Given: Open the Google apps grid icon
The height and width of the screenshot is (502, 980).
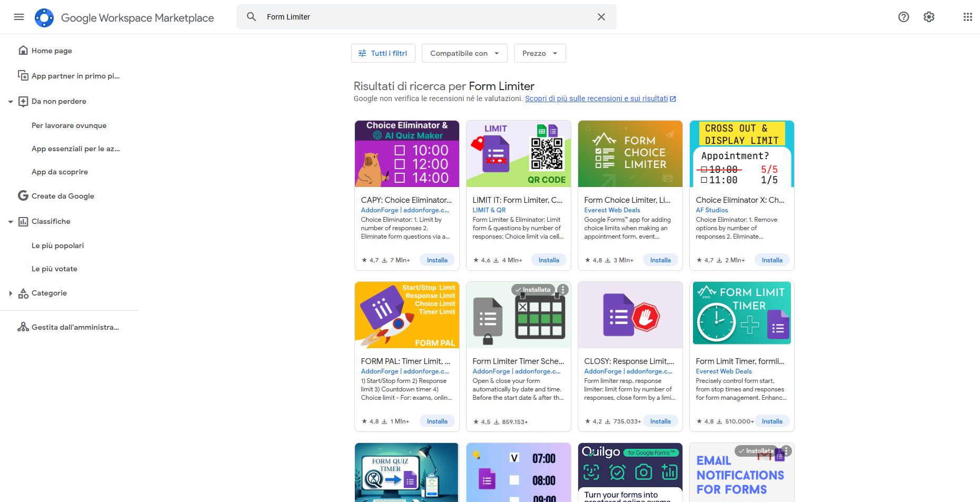Looking at the screenshot, I should click(x=967, y=17).
